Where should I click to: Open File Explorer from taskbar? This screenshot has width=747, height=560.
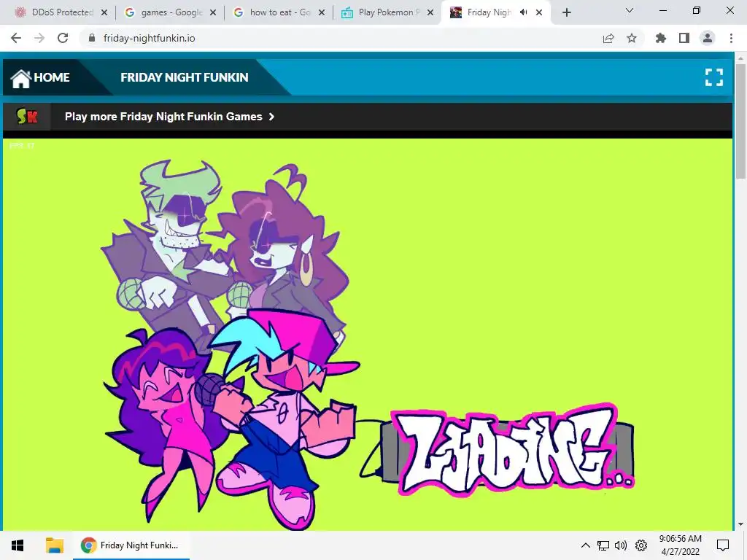(54, 545)
